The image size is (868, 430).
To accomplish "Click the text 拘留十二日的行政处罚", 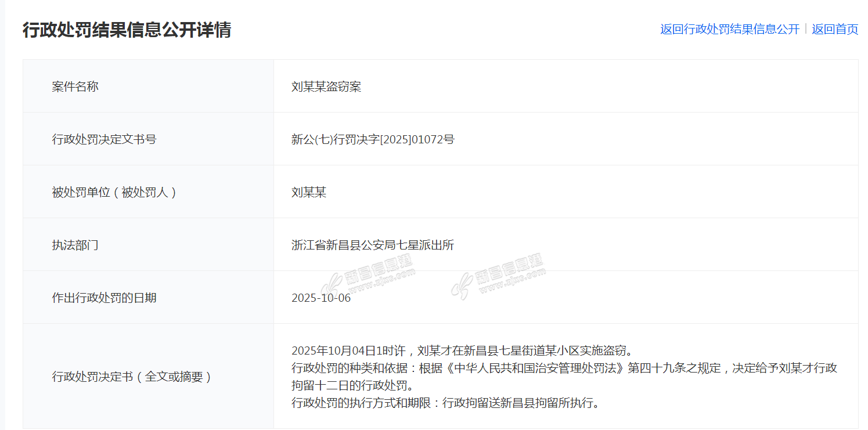I will click(352, 385).
